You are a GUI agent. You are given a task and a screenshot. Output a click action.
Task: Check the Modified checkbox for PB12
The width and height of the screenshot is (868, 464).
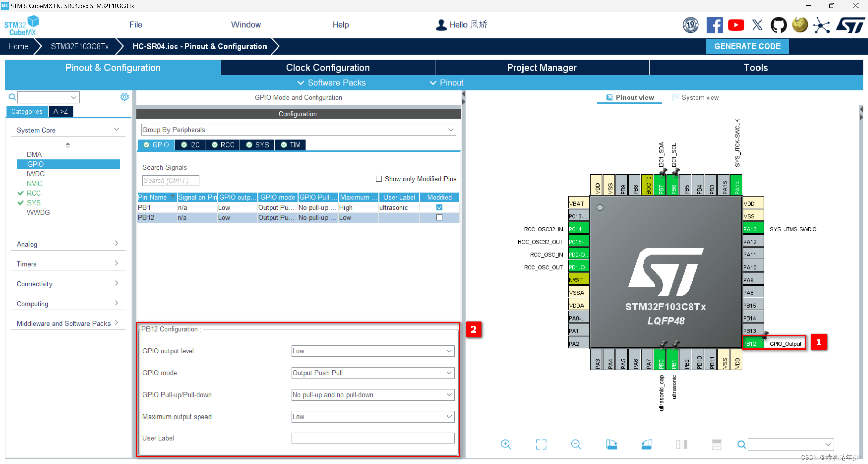point(439,218)
